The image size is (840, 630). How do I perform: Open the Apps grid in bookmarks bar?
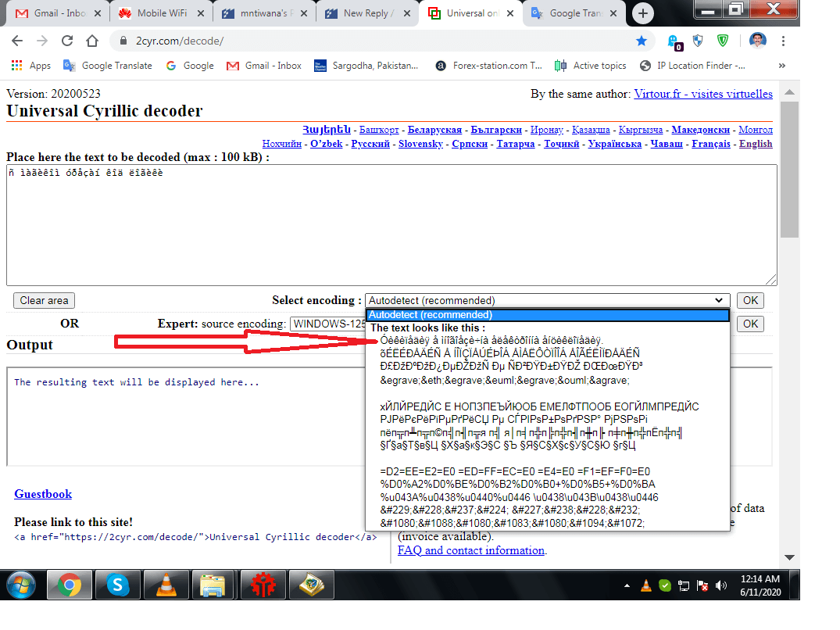coord(31,66)
